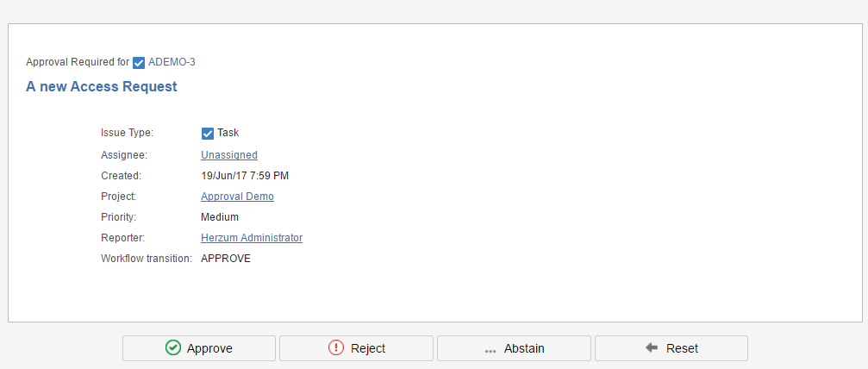
Task: Click the 'Reporter:' field label
Action: coord(124,238)
